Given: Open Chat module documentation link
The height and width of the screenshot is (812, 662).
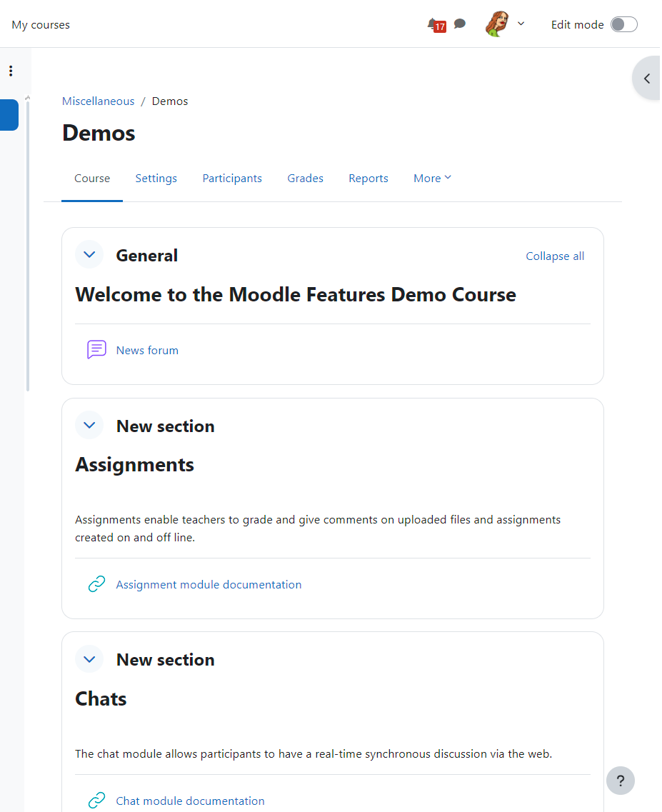Looking at the screenshot, I should 190,801.
